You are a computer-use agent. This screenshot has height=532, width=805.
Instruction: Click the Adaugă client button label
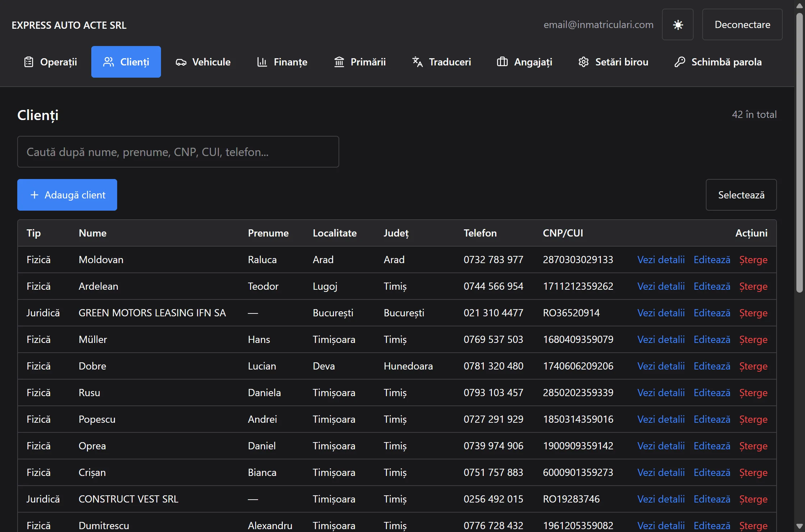(75, 195)
